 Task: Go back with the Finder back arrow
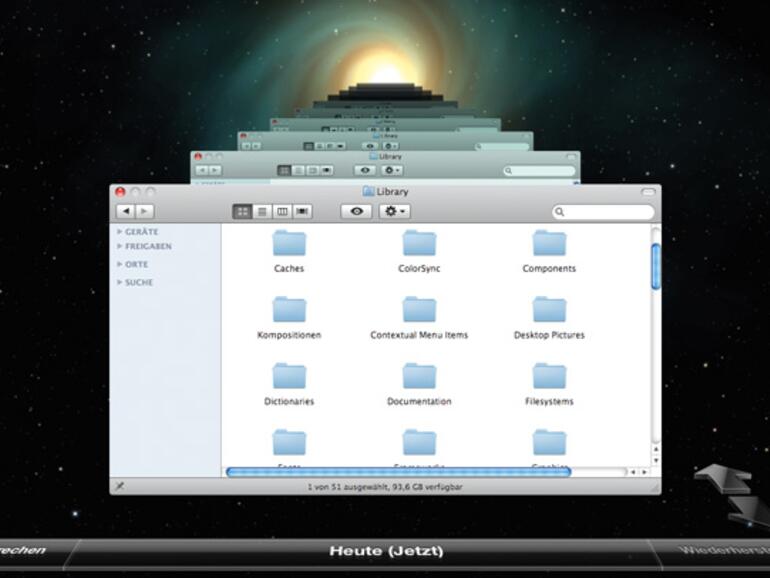(126, 211)
